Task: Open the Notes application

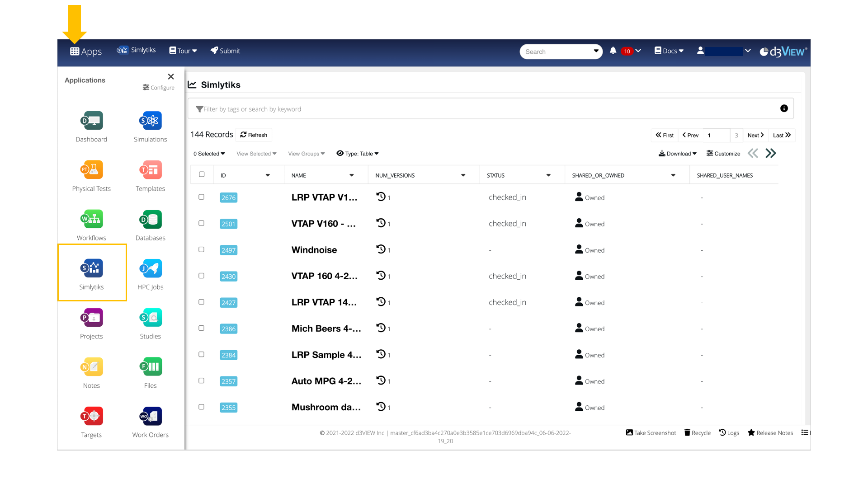Action: [x=91, y=373]
